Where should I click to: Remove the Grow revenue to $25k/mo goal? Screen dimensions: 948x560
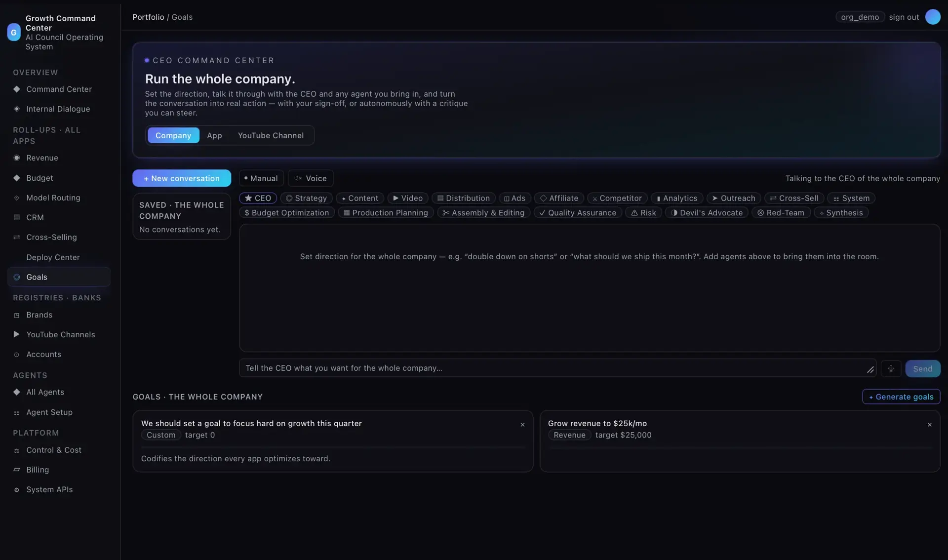click(x=929, y=425)
